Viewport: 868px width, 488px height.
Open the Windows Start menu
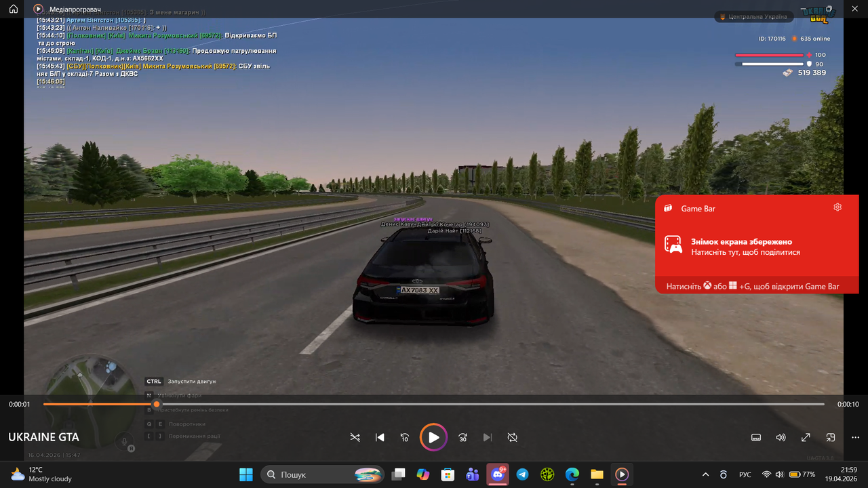coord(245,474)
